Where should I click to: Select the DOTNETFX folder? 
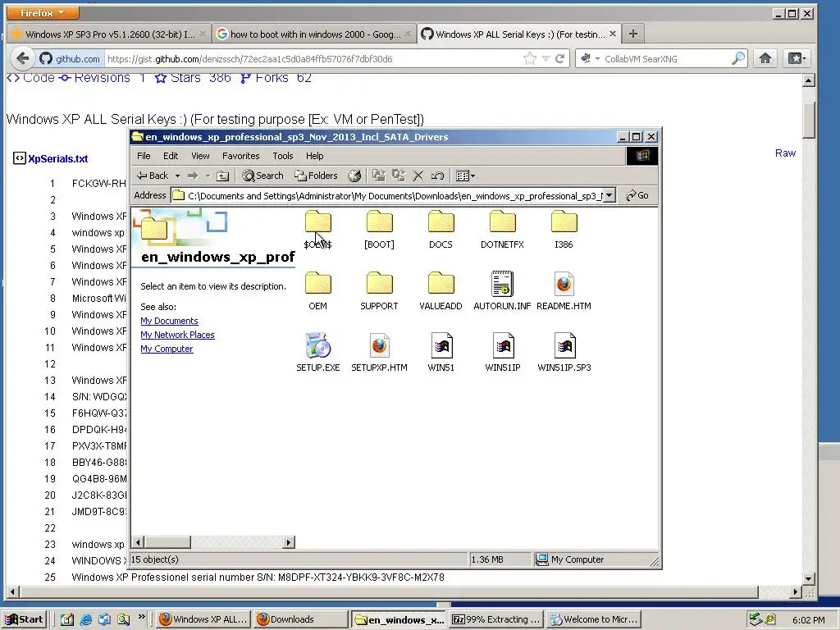click(x=503, y=230)
